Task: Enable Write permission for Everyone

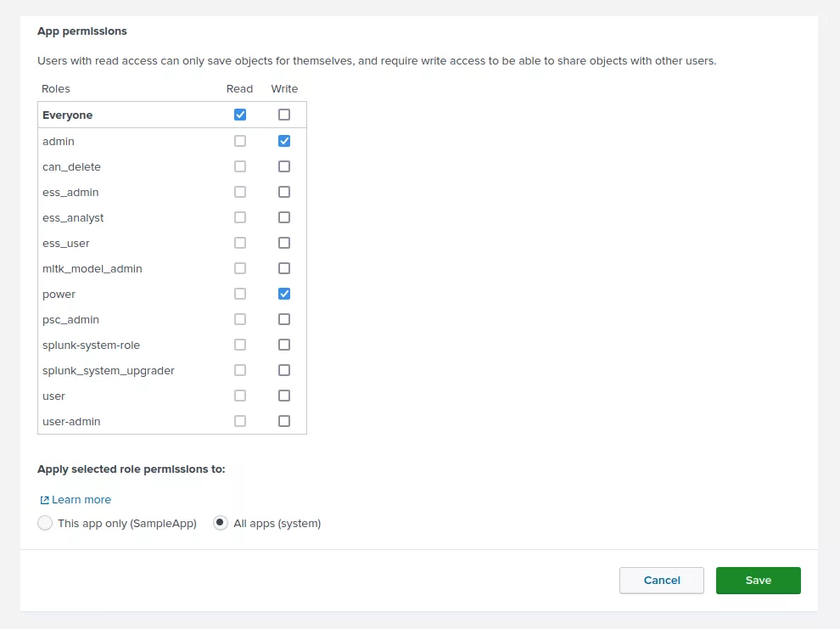Action: [284, 115]
